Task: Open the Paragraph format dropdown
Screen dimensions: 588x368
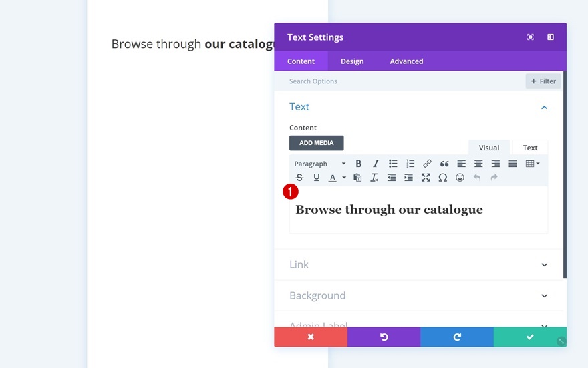Action: coord(319,164)
